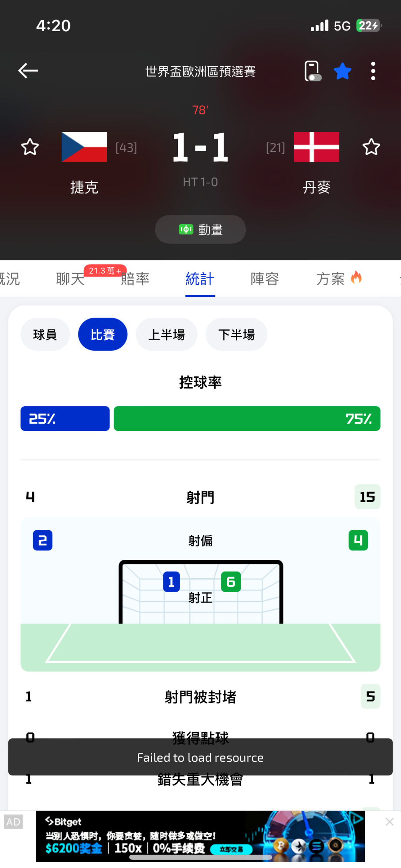Viewport: 401px width, 868px height.
Task: Open the three-dot more menu
Action: coord(373,71)
